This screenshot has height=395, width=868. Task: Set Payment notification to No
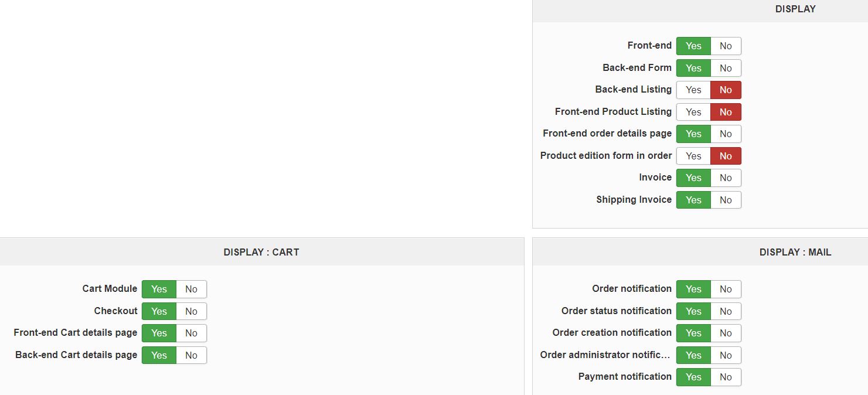726,377
